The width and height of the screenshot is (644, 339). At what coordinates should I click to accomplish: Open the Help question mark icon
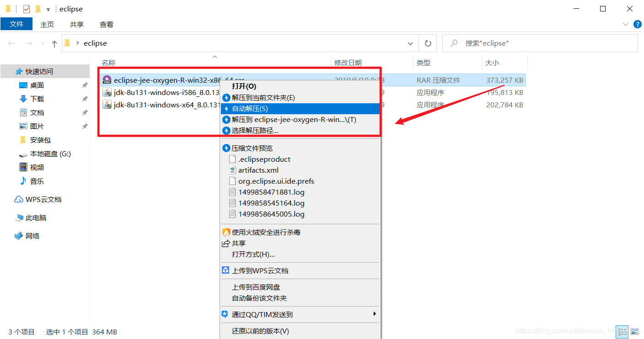tap(637, 24)
